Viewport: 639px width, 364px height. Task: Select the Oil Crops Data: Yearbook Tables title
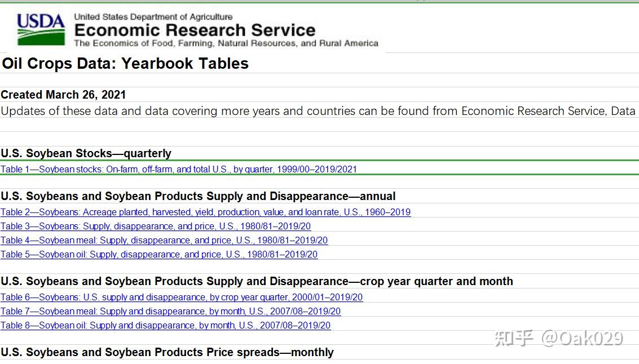125,64
